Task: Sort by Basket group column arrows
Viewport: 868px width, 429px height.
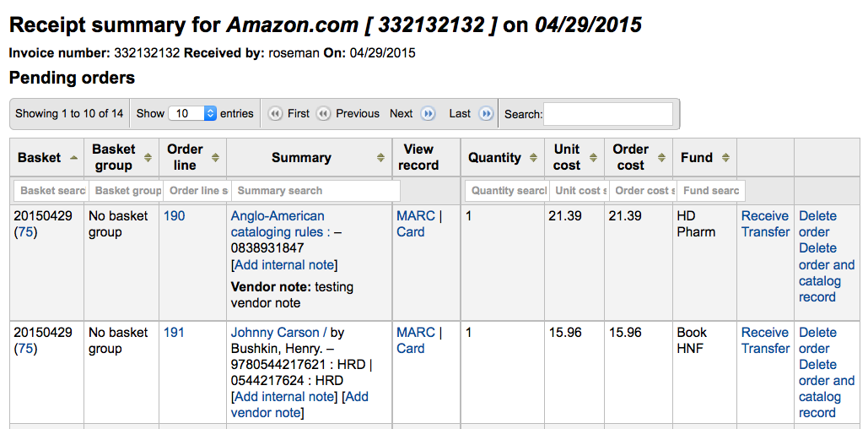Action: click(148, 158)
